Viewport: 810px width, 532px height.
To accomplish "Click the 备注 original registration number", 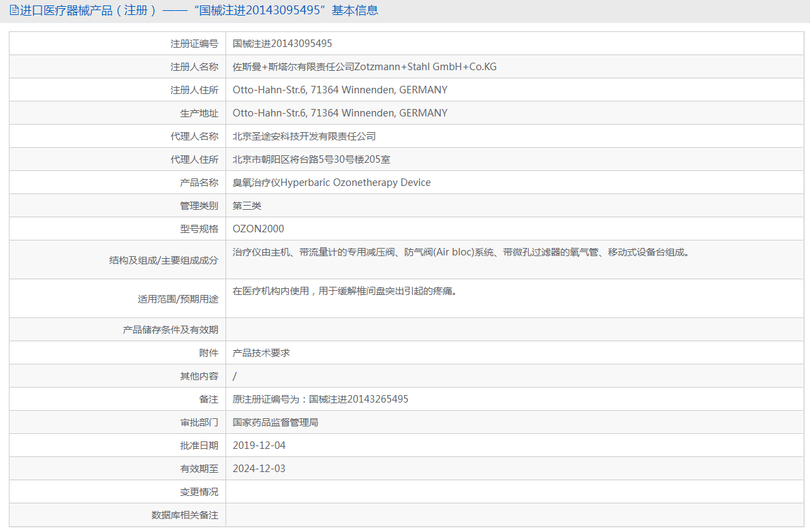I will tap(320, 398).
